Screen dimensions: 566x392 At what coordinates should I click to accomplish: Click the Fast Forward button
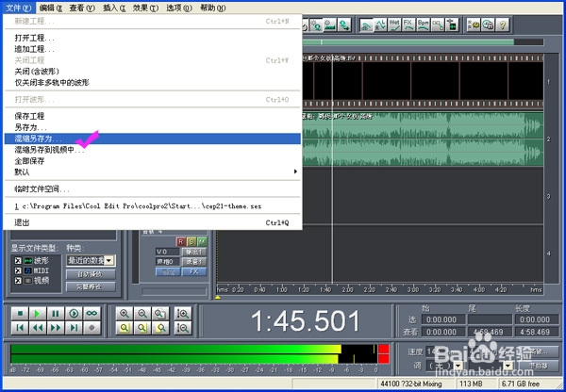pos(56,327)
